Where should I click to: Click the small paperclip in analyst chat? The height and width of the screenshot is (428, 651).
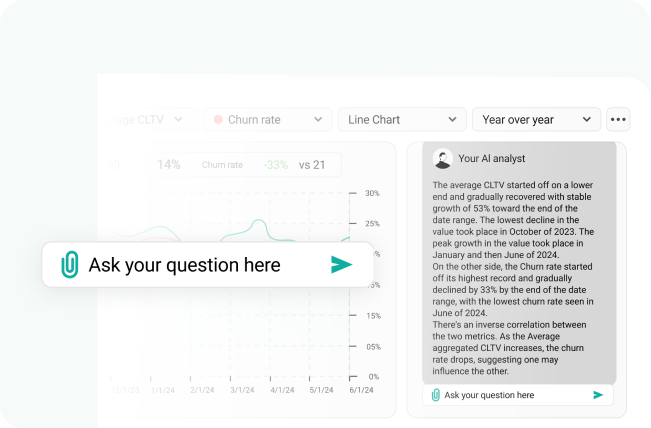click(435, 395)
